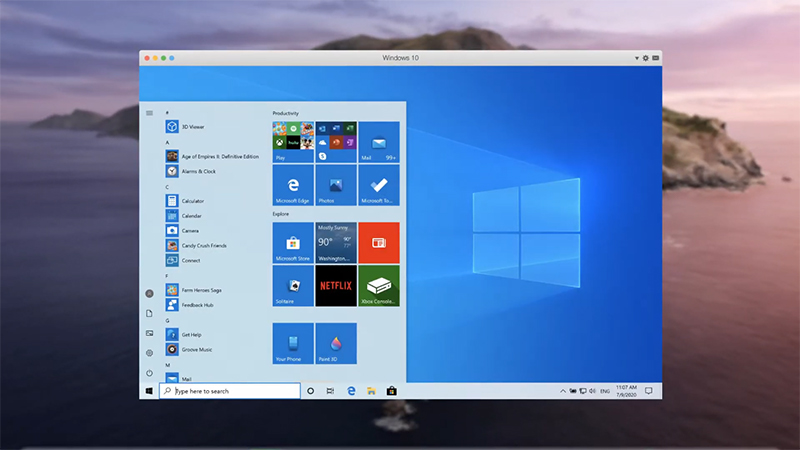This screenshot has height=450, width=800.
Task: Open File Explorer from the taskbar
Action: [x=371, y=391]
